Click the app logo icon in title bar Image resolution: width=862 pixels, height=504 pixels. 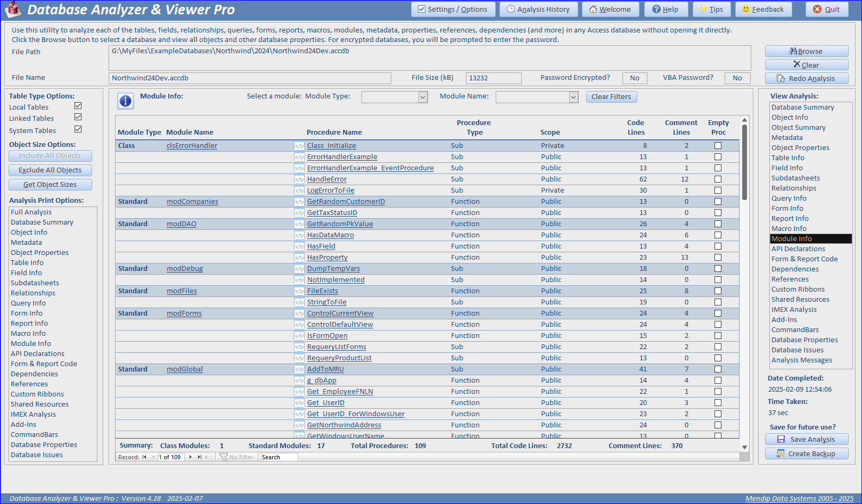[13, 10]
